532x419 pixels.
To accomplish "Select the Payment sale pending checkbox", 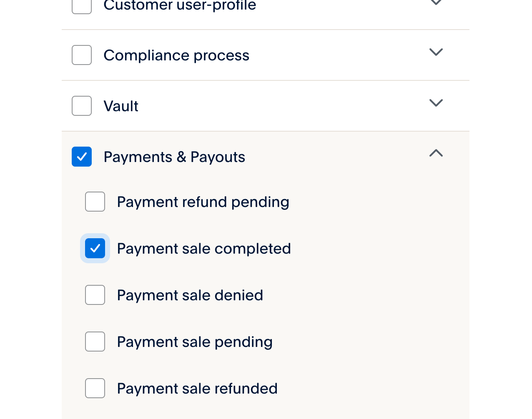I will [x=95, y=342].
